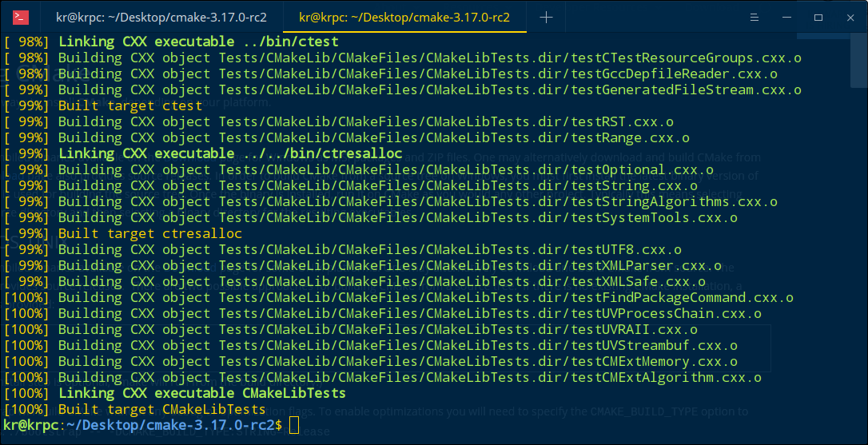Open the hamburger menu in the title bar
Image resolution: width=868 pixels, height=445 pixels.
(756, 17)
